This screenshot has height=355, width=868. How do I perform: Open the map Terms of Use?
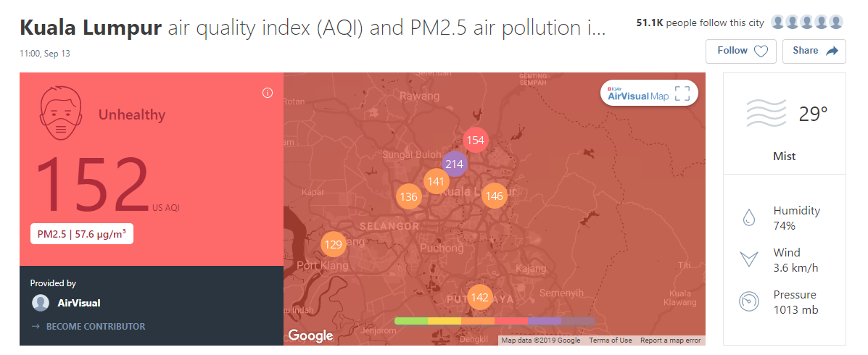[610, 341]
